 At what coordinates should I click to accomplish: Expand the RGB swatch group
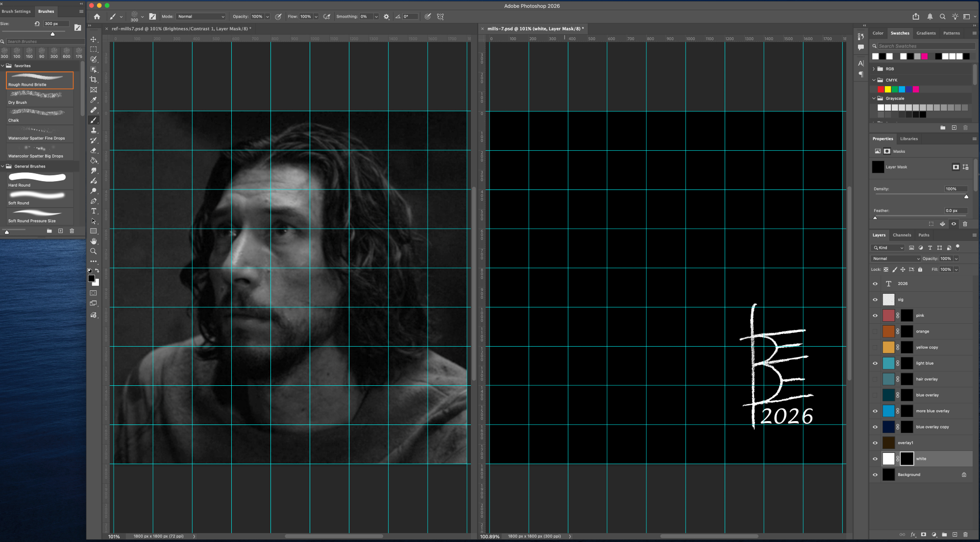pyautogui.click(x=874, y=69)
